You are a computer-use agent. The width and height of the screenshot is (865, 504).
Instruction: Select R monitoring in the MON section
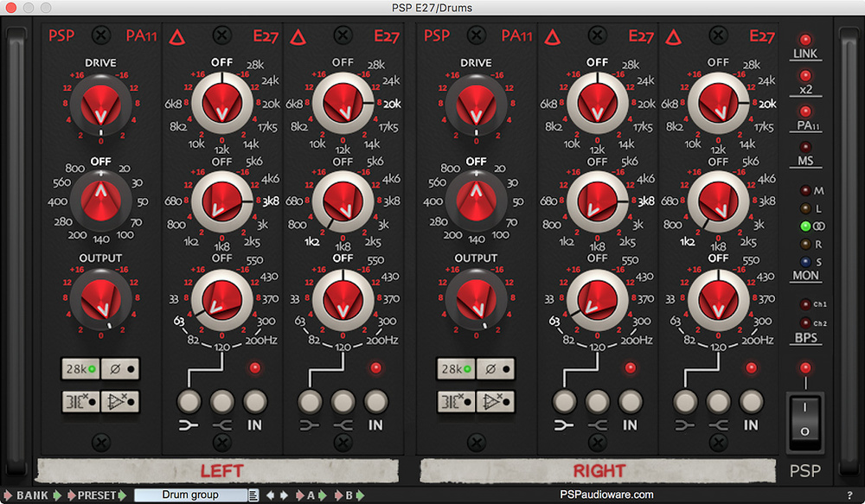point(805,244)
